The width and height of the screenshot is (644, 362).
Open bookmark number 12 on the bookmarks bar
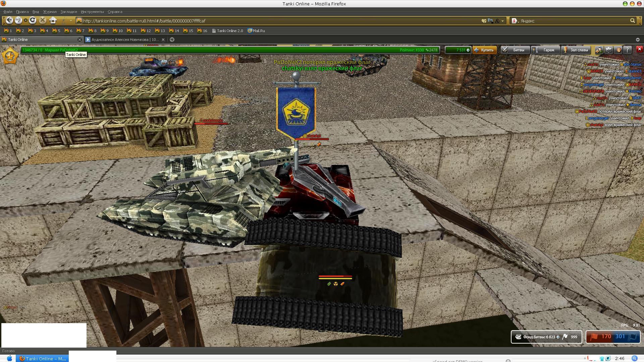(146, 31)
